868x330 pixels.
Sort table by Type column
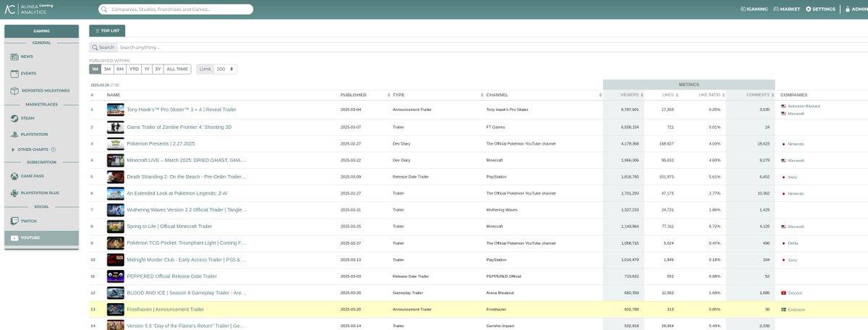pyautogui.click(x=480, y=95)
